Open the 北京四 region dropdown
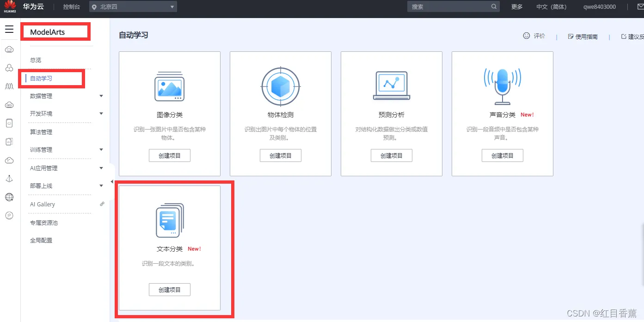644x322 pixels. click(133, 7)
